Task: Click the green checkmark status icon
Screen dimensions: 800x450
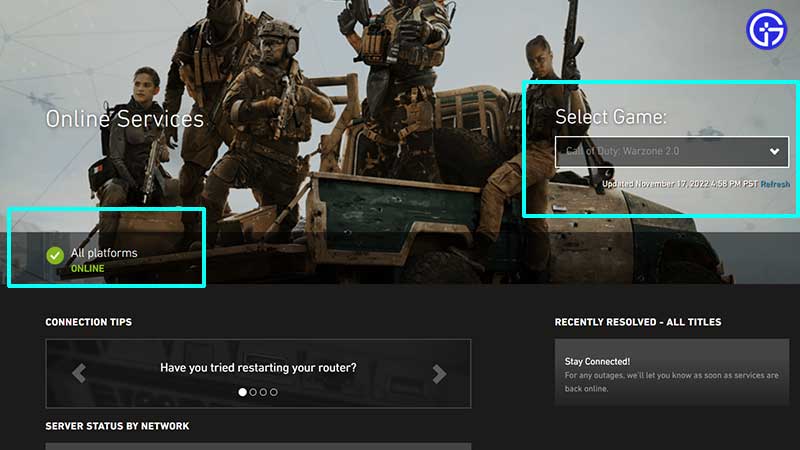Action: point(55,255)
